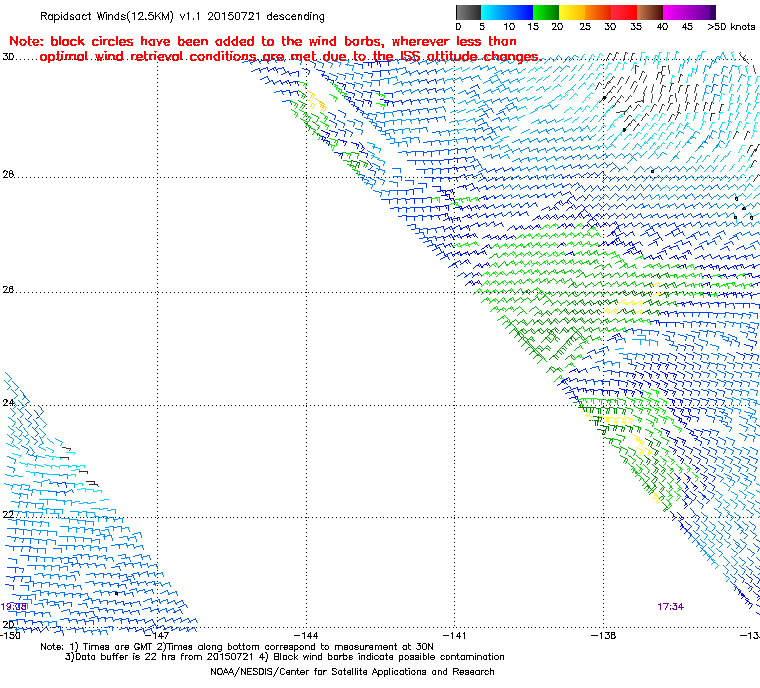Click the '0' label under the color bar
Image resolution: width=760 pixels, height=688 pixels.
pyautogui.click(x=459, y=27)
